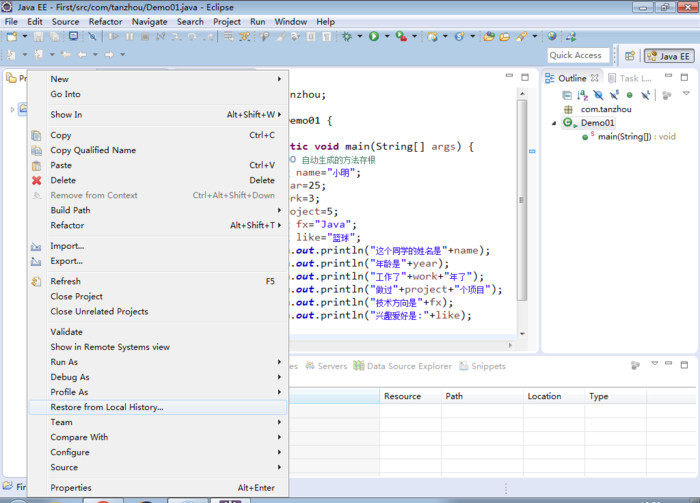Viewport: 700px width, 503px height.
Task: Choose Close Project in context menu
Action: point(158,296)
